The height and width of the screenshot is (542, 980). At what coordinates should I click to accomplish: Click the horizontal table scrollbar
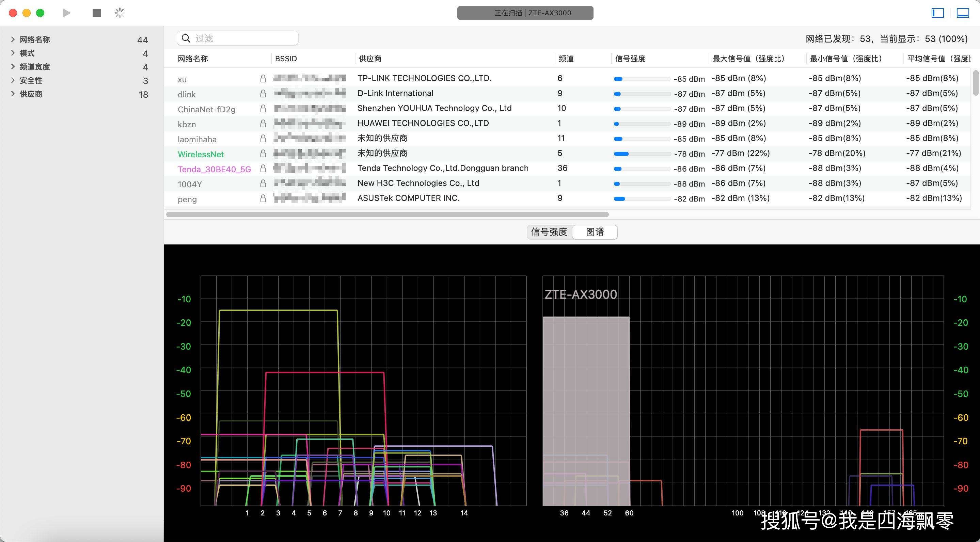point(387,214)
